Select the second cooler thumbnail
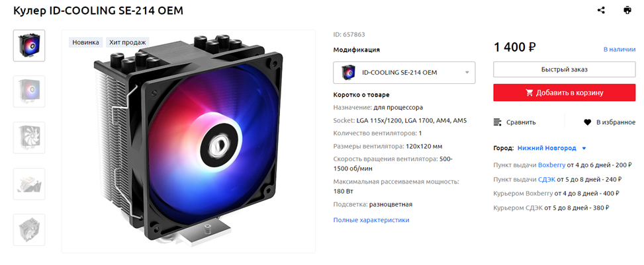This screenshot has height=265, width=644. point(29,91)
